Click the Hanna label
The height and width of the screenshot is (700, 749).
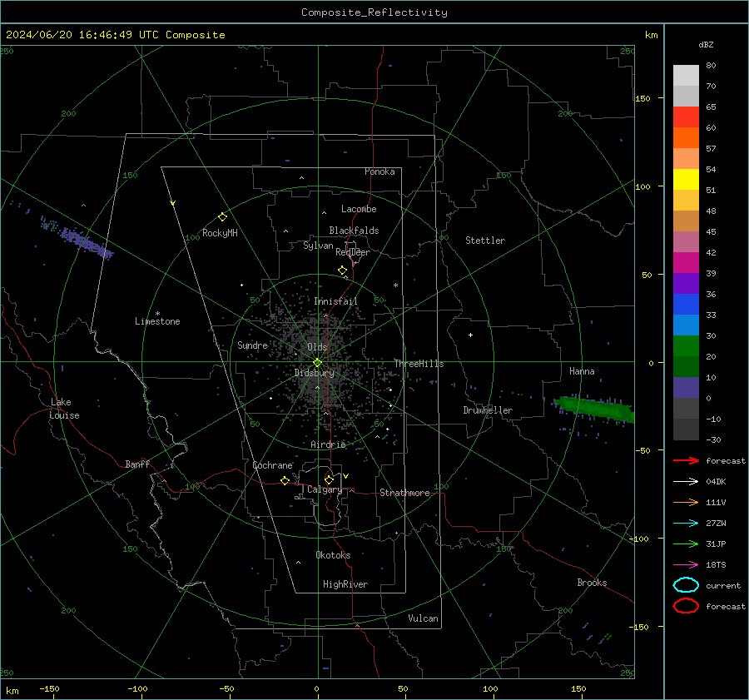coord(582,371)
